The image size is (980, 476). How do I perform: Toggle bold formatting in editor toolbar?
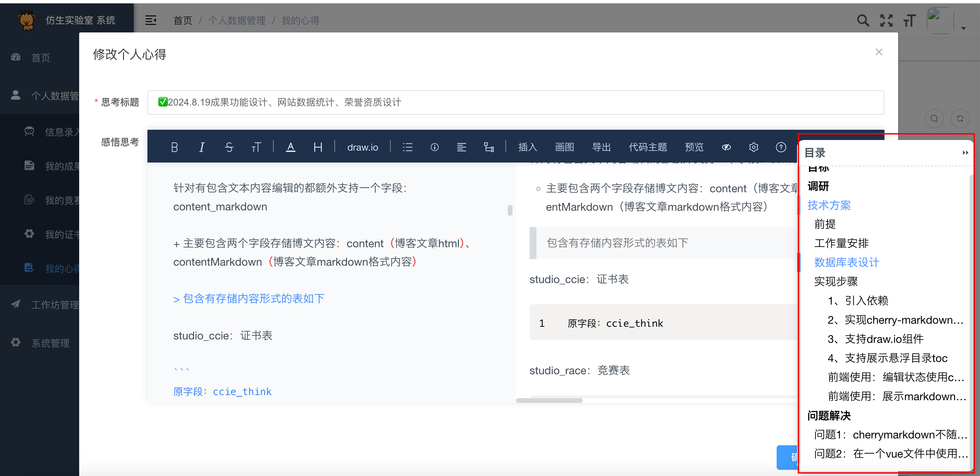pyautogui.click(x=175, y=148)
